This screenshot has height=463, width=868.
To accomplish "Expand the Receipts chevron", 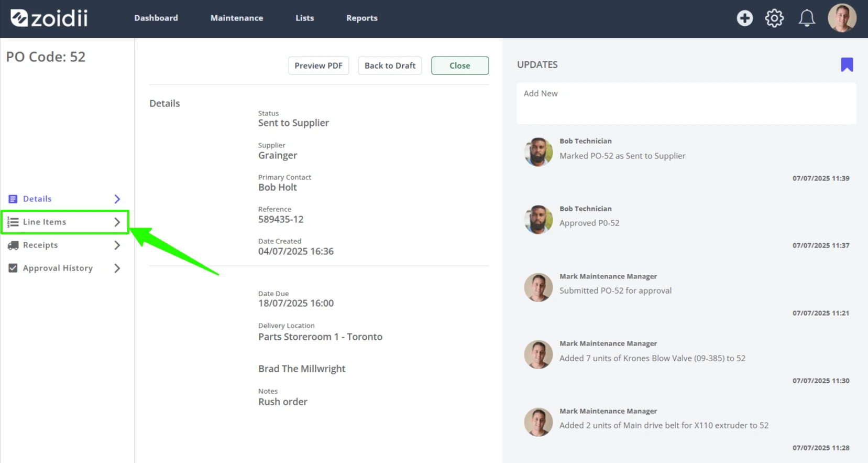I will click(117, 245).
